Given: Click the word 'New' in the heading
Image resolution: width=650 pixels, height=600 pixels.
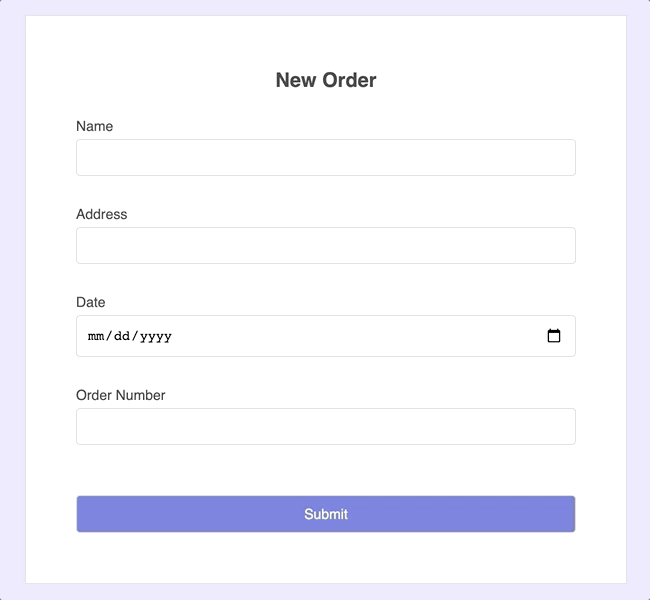Looking at the screenshot, I should (295, 81).
